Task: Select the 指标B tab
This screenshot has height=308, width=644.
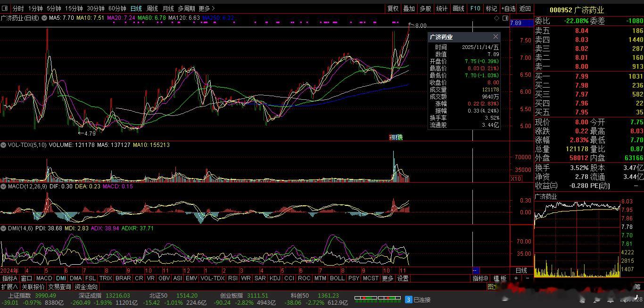Action: pyautogui.click(x=481, y=278)
